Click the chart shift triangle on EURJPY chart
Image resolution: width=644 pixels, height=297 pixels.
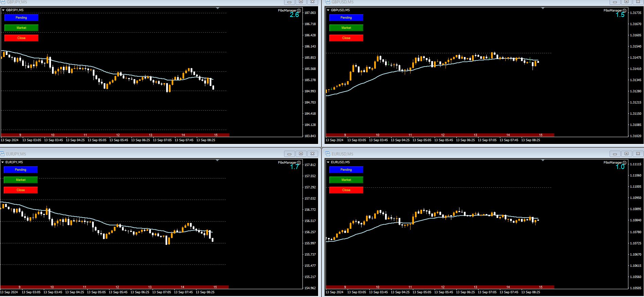[217, 160]
